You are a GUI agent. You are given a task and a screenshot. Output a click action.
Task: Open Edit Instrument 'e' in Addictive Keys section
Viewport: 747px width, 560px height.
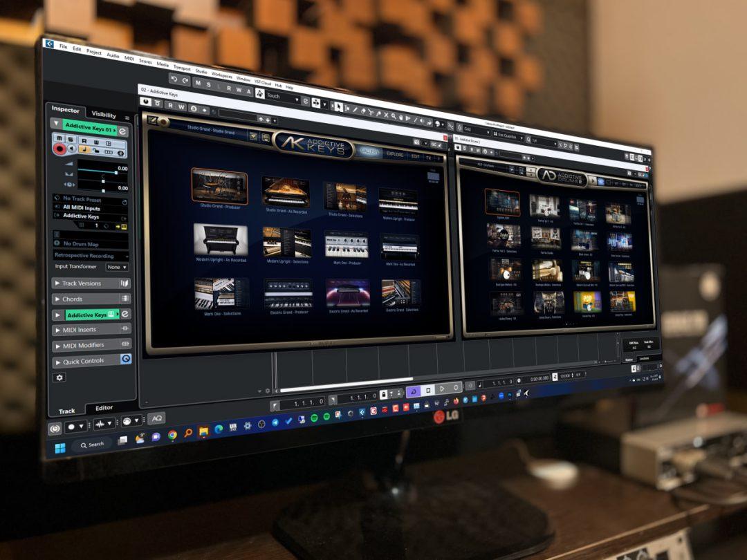124,314
